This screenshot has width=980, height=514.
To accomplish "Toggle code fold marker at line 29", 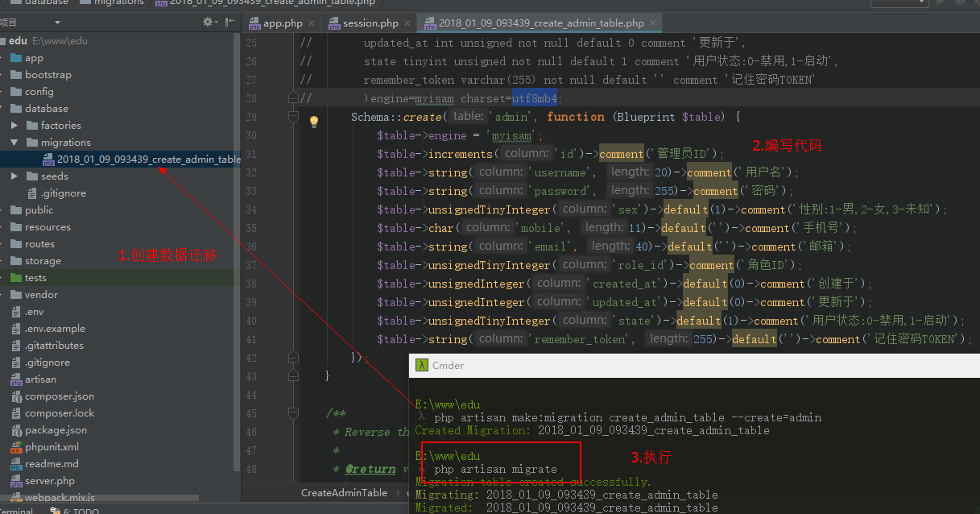I will click(294, 118).
